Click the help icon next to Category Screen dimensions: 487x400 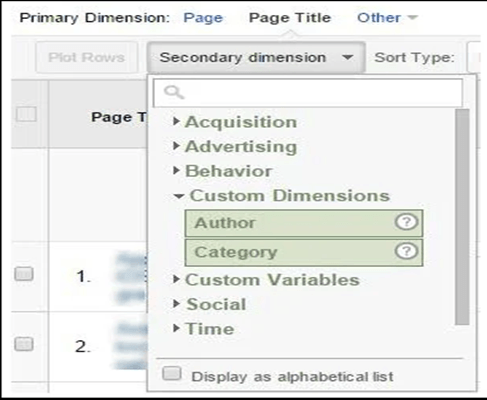pyautogui.click(x=406, y=251)
